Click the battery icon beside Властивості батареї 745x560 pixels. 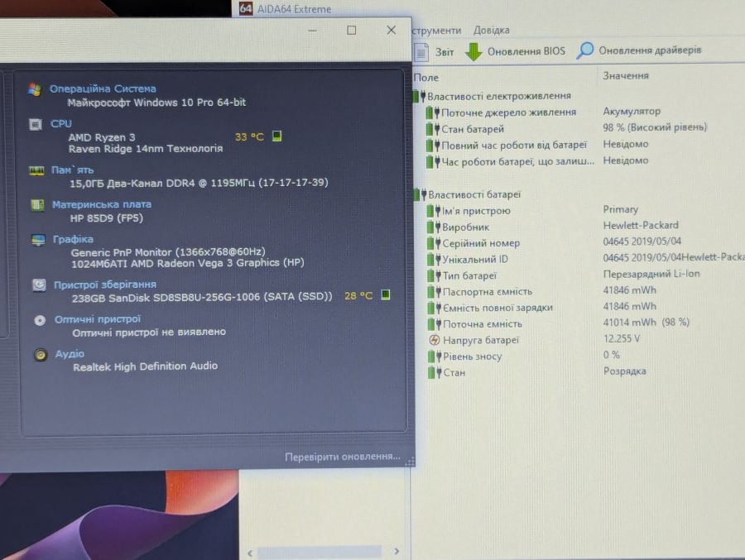point(420,194)
